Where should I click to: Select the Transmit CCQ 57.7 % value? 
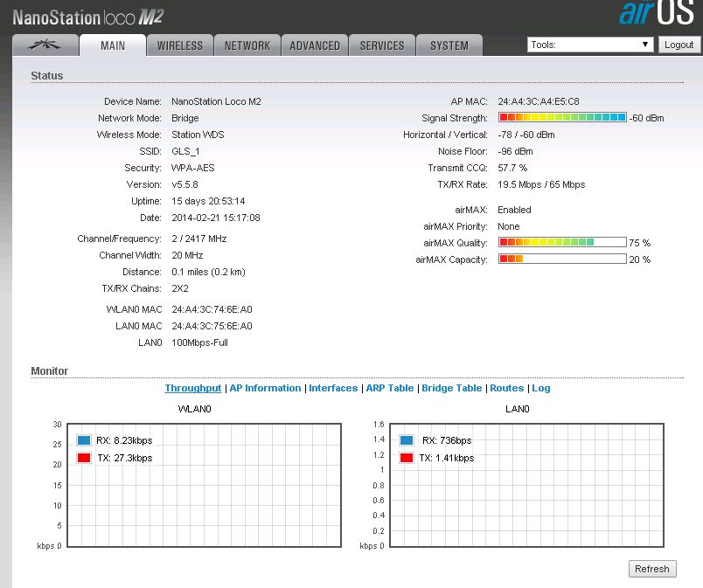coord(512,168)
